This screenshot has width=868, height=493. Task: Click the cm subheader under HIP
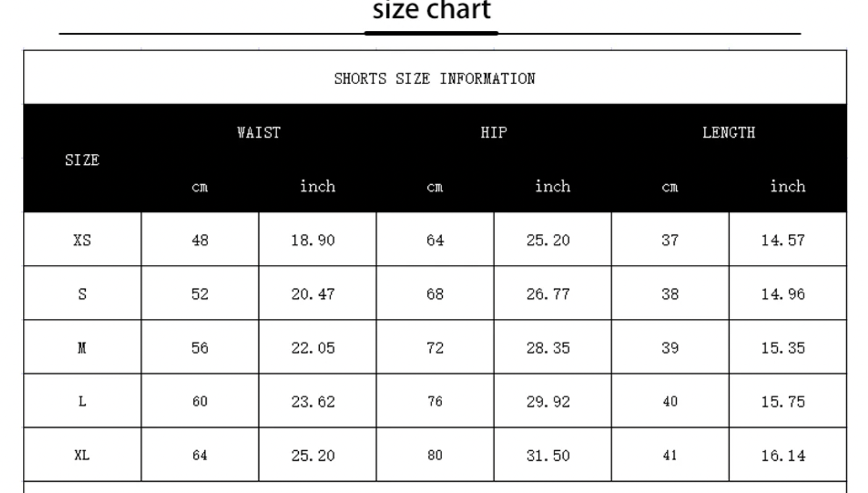435,187
